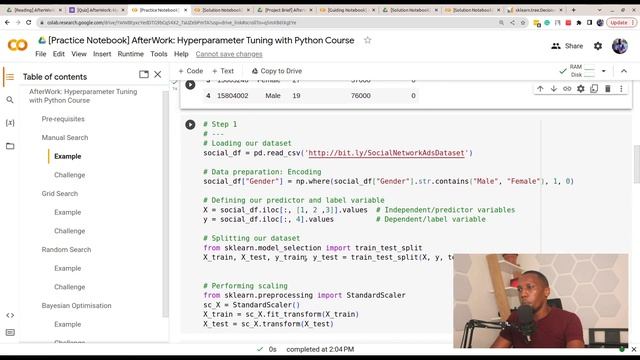Viewport: 640px width, 360px height.
Task: Click the notebook vertical scrollbar
Action: pyautogui.click(x=637, y=164)
